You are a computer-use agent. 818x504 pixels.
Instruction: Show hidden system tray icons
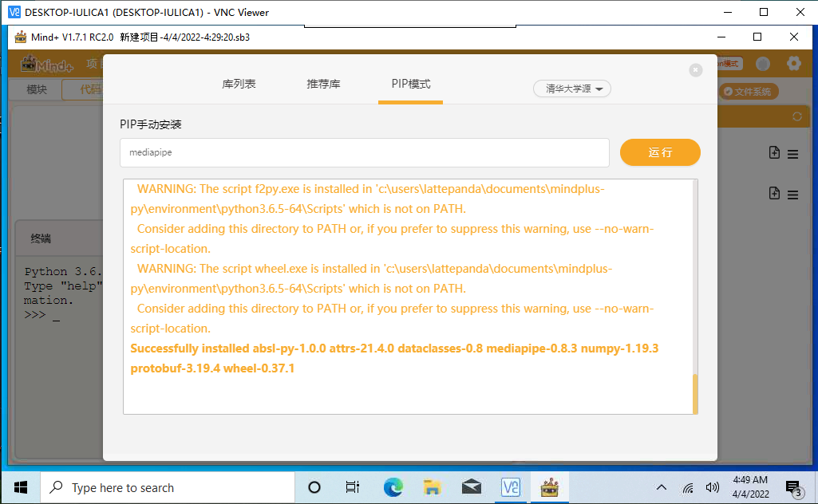coord(662,487)
